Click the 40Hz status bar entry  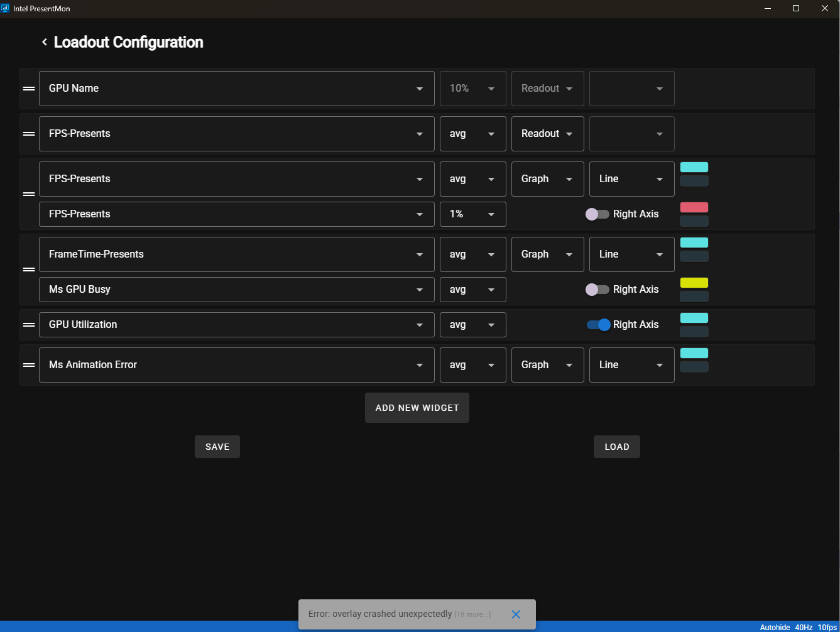804,628
